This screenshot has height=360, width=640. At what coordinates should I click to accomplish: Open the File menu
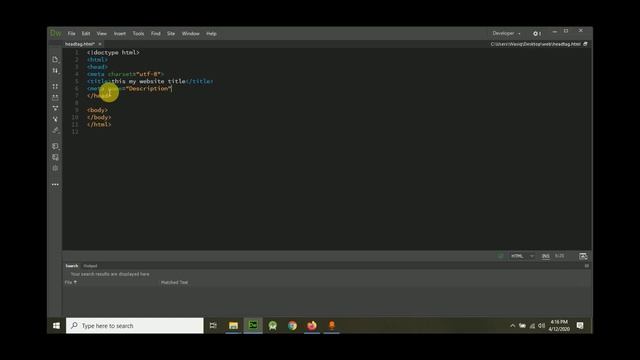click(71, 33)
